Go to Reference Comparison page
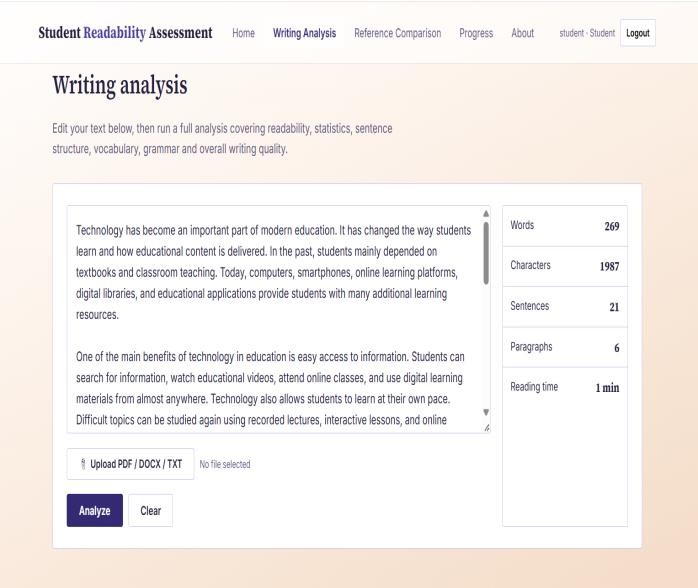This screenshot has width=698, height=588. pos(398,33)
